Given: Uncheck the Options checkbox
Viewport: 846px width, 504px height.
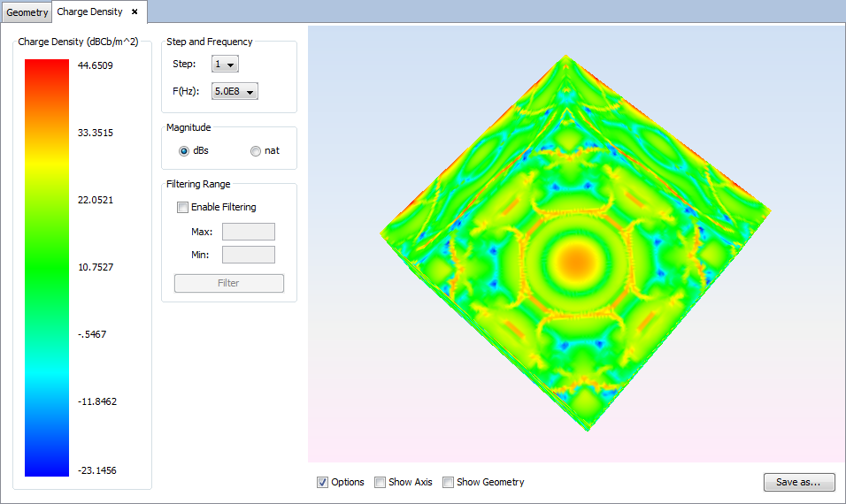Looking at the screenshot, I should pos(322,482).
